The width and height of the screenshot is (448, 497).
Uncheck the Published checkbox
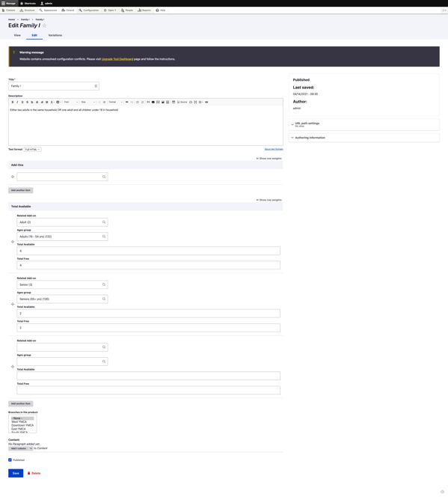10,460
